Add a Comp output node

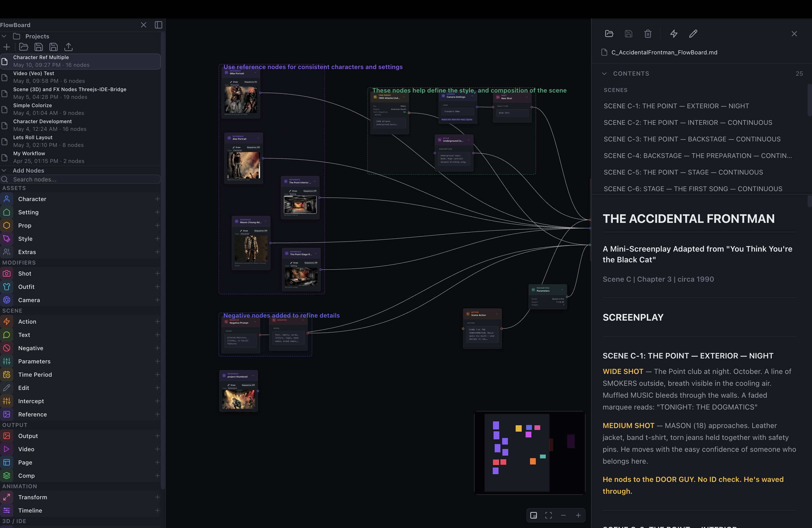[157, 476]
